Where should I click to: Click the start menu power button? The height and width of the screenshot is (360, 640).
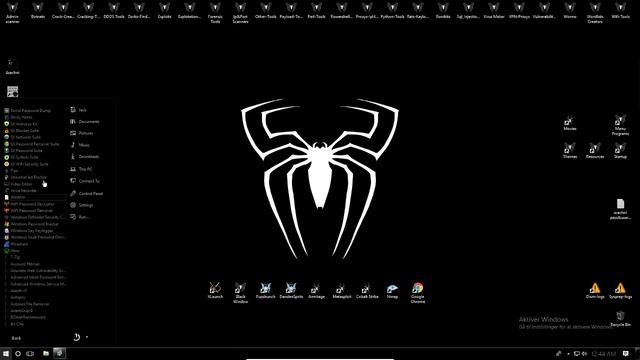[x=77, y=337]
